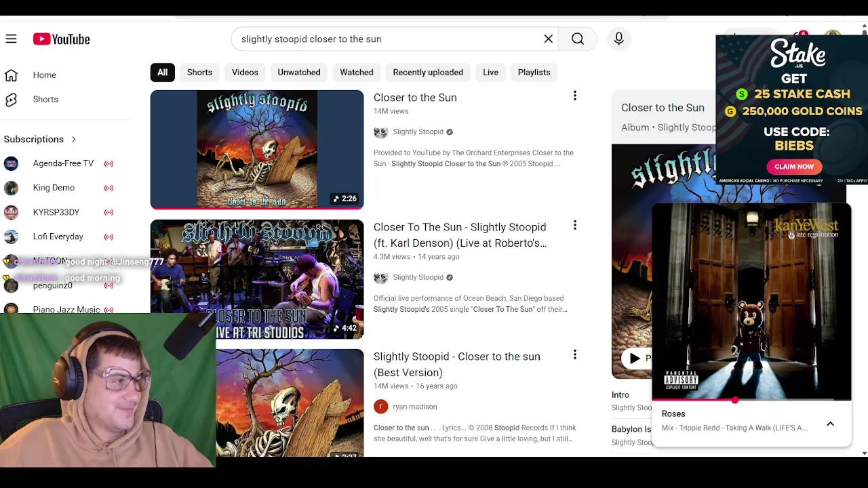Click live indicator beside Agenda-Free TV
This screenshot has width=868, height=488.
coord(108,163)
